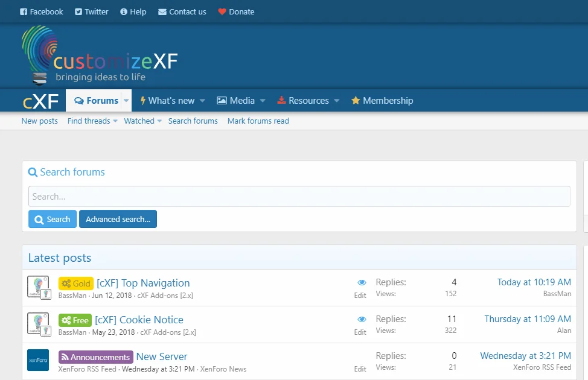Click the Facebook icon in top bar
588x380 pixels.
coord(24,12)
